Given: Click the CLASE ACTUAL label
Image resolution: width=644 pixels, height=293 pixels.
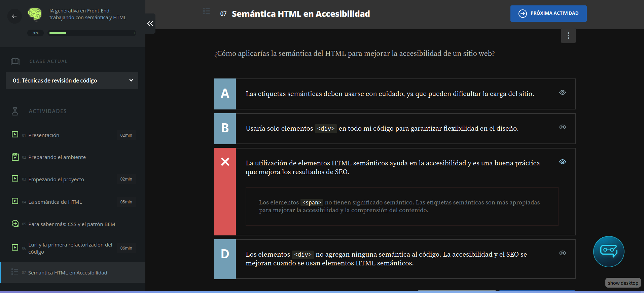Looking at the screenshot, I should click(x=48, y=61).
